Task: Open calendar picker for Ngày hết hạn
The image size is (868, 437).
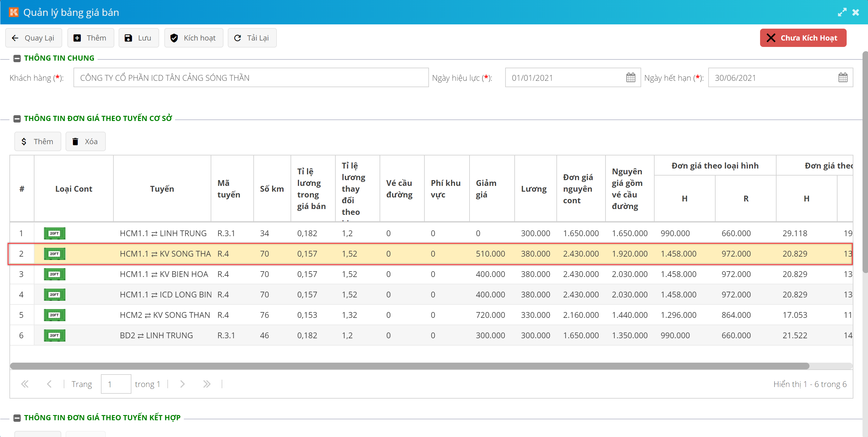Action: 842,78
